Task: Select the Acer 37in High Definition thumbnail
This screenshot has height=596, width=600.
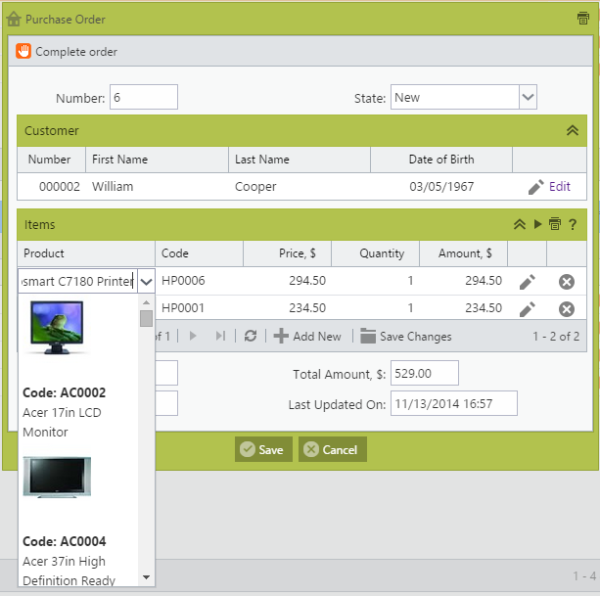Action: click(57, 477)
